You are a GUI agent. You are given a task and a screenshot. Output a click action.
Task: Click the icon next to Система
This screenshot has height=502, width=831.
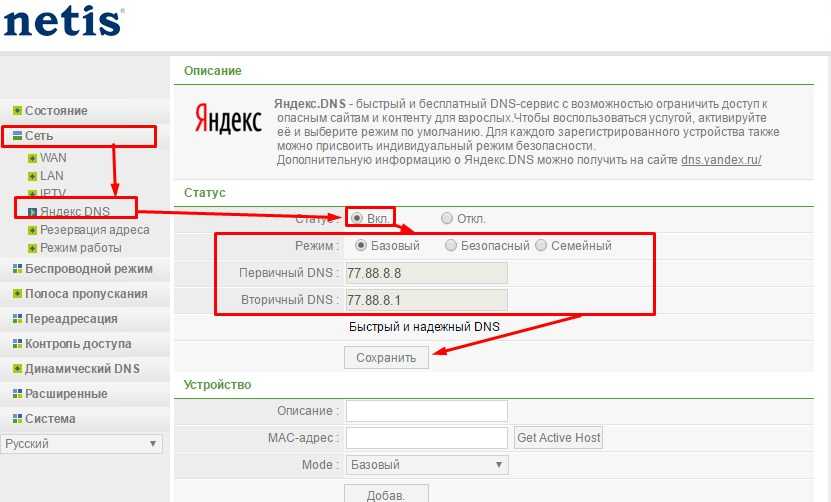pyautogui.click(x=16, y=419)
